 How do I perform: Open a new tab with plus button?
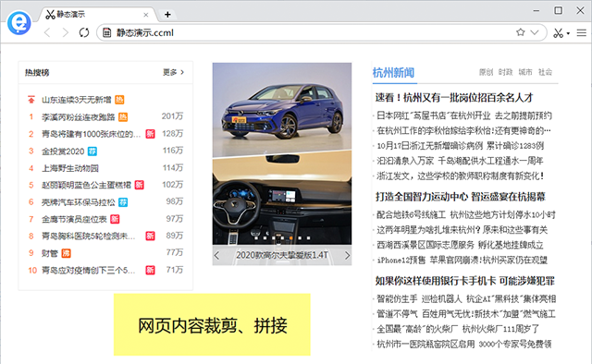(167, 15)
